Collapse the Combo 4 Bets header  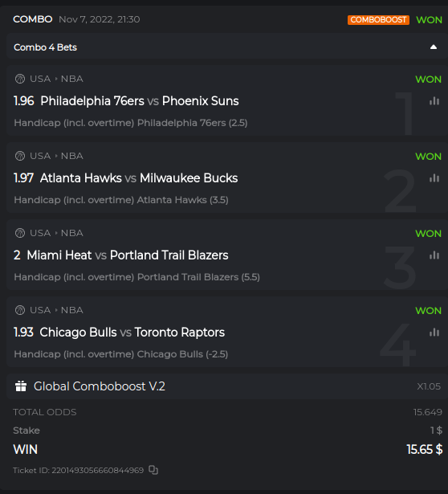(x=226, y=47)
